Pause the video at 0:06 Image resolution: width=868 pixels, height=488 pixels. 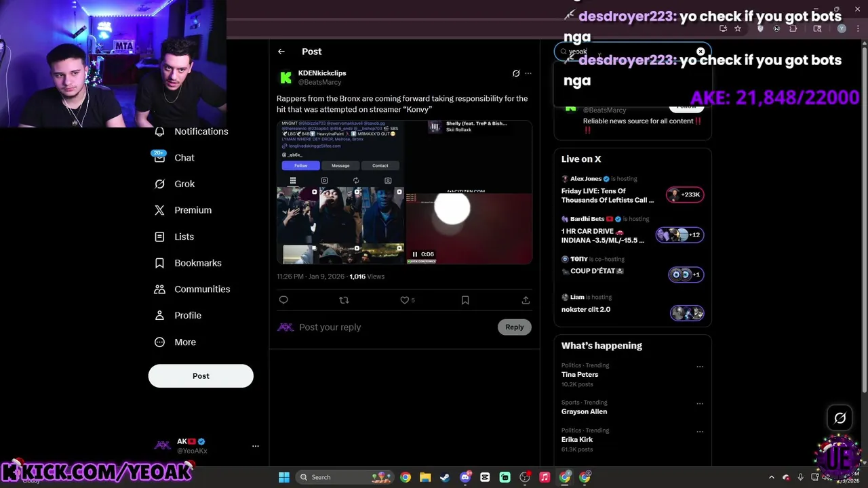(x=415, y=254)
